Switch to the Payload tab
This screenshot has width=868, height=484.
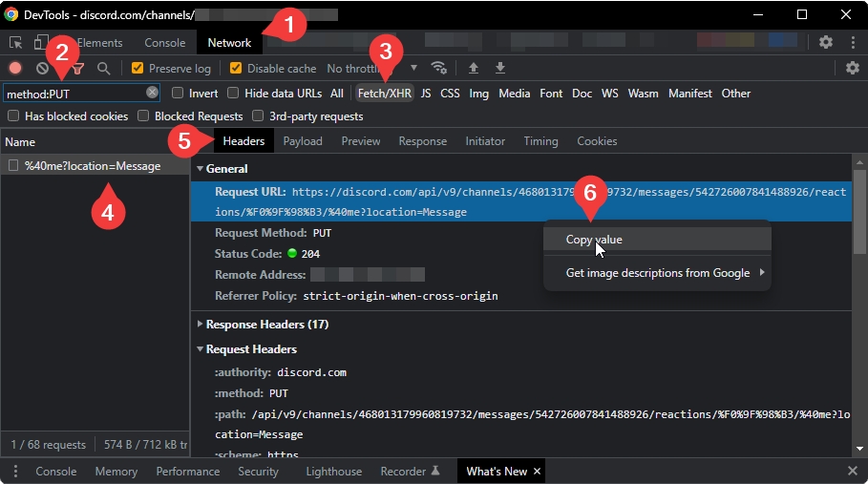(x=303, y=141)
